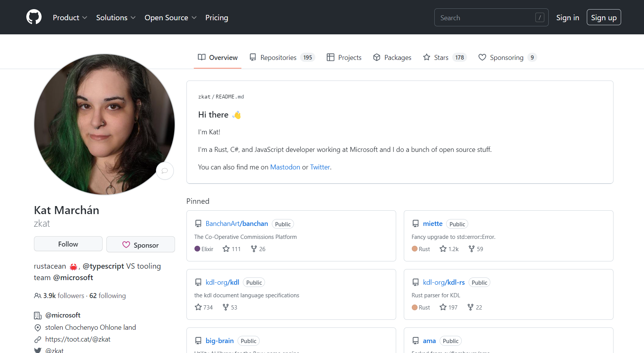Screen dimensions: 644x353
Task: Click the Repositories count badge 195
Action: (x=308, y=57)
